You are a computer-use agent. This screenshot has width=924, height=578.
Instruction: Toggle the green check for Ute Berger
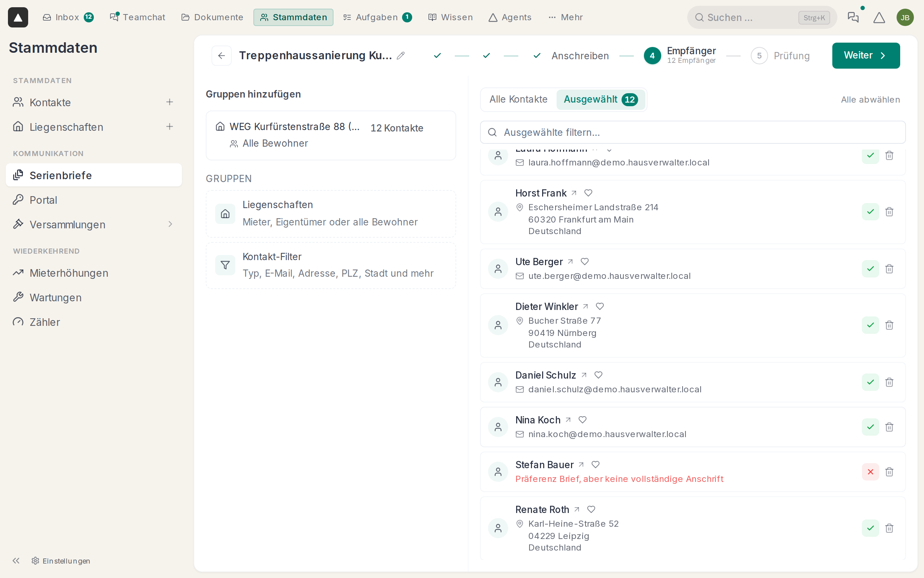(870, 269)
